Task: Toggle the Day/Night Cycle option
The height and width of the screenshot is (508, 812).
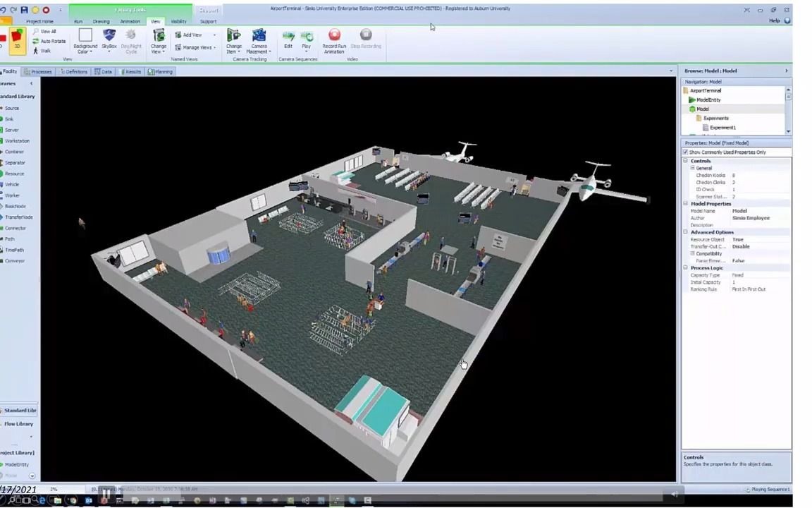Action: click(131, 40)
